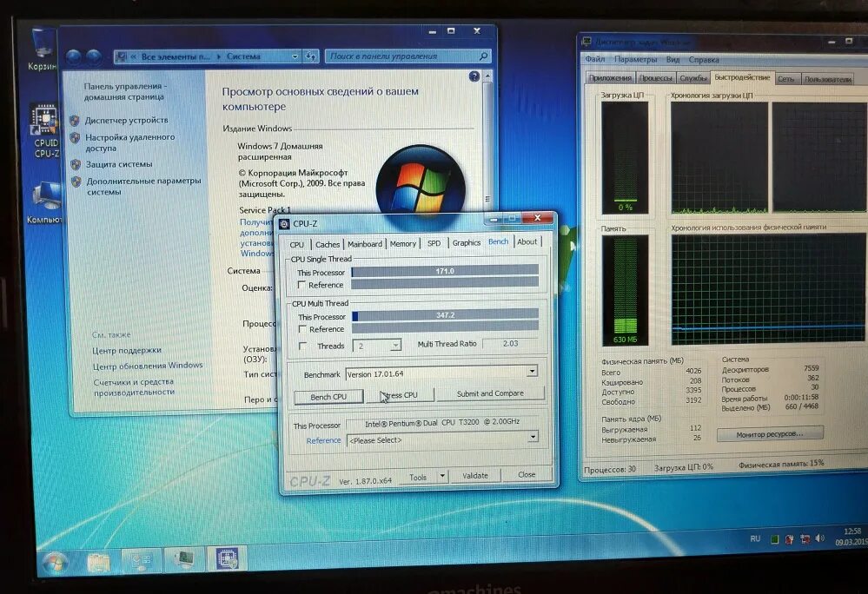The image size is (868, 594).
Task: Open Настройка удаленного доступа link
Action: click(x=130, y=142)
